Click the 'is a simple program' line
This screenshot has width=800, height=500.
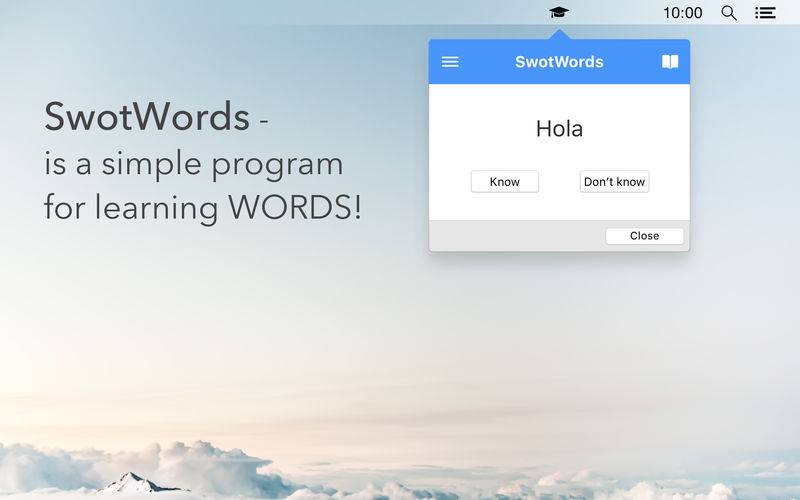(194, 164)
